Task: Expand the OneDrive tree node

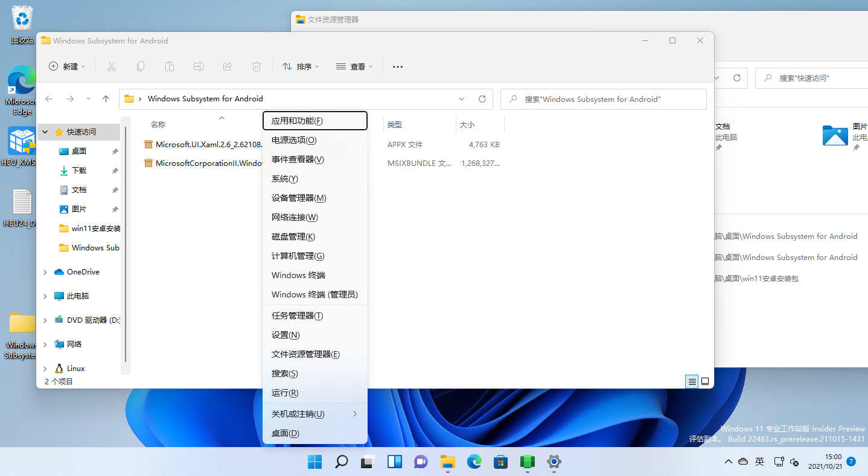Action: click(x=45, y=272)
